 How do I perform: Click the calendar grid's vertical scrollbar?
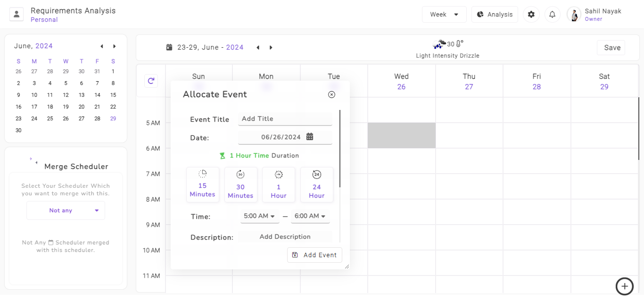coord(639,128)
